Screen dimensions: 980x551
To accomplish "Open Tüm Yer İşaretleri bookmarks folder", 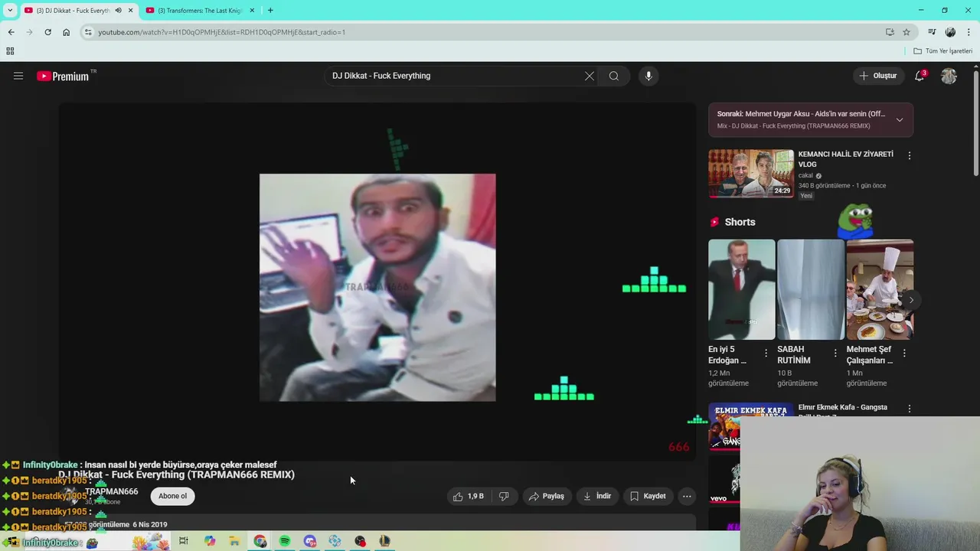I will point(942,51).
